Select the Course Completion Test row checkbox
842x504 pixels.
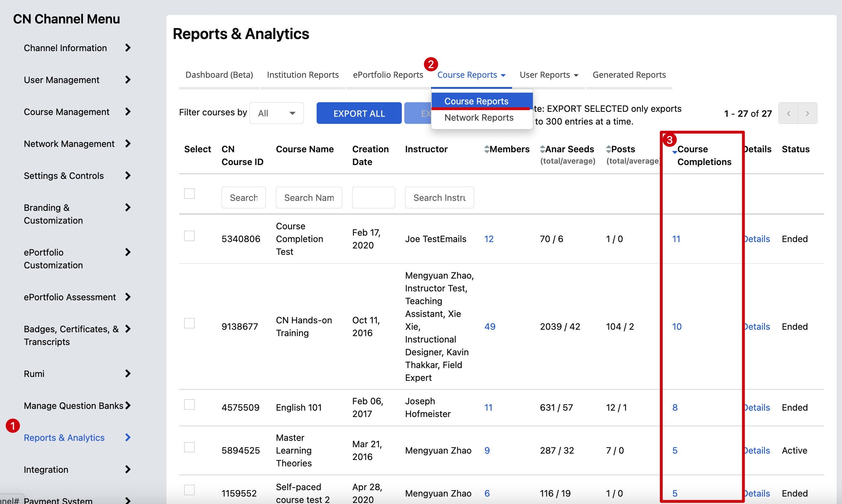[x=190, y=236]
